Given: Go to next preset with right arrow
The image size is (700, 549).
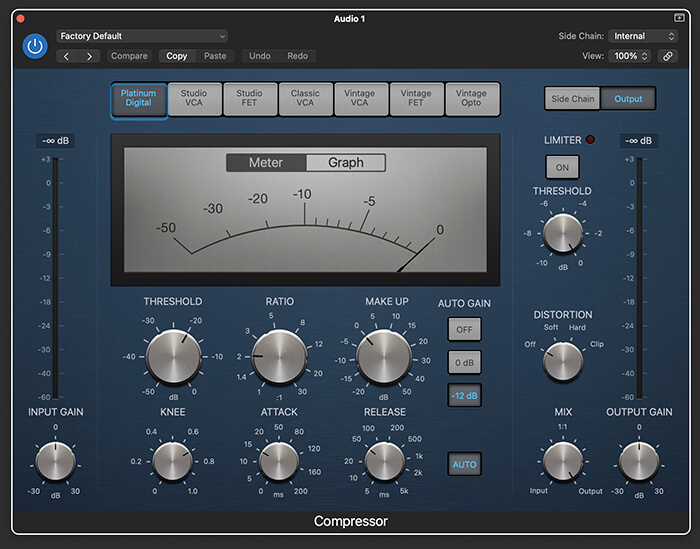Looking at the screenshot, I should point(90,56).
